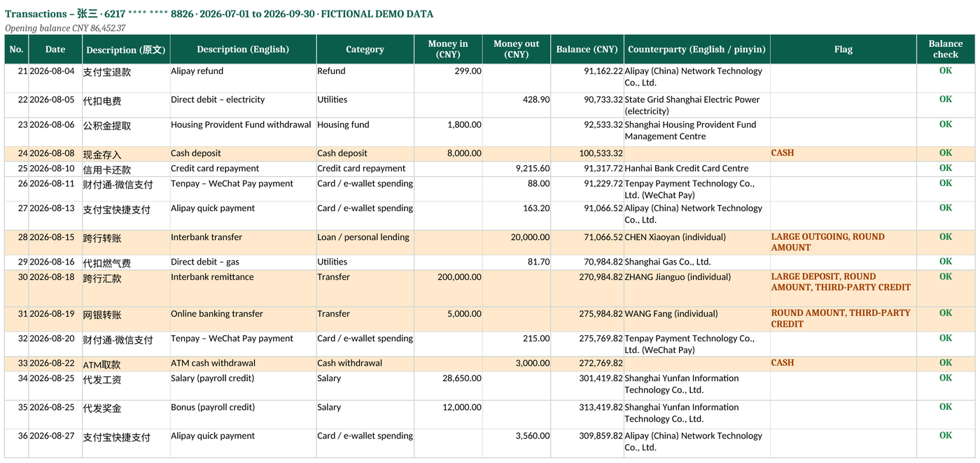The image size is (980, 463).
Task: Select 'Hanhai Bank Credit Card Centre' cell
Action: (x=696, y=169)
